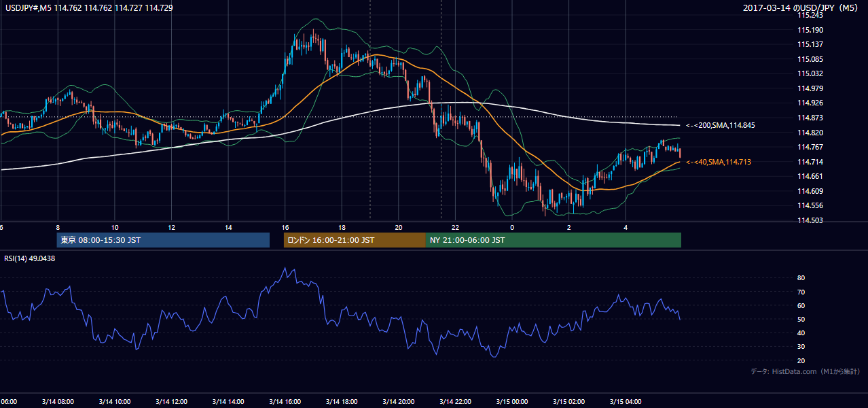
Task: Select the NY 21:00-06:00 JST session bar
Action: 554,240
